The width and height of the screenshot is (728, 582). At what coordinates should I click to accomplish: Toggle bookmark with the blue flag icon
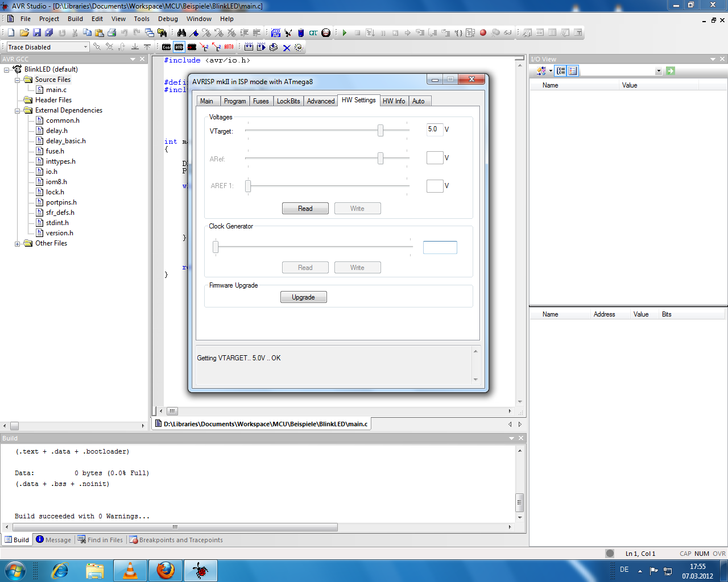click(x=194, y=32)
